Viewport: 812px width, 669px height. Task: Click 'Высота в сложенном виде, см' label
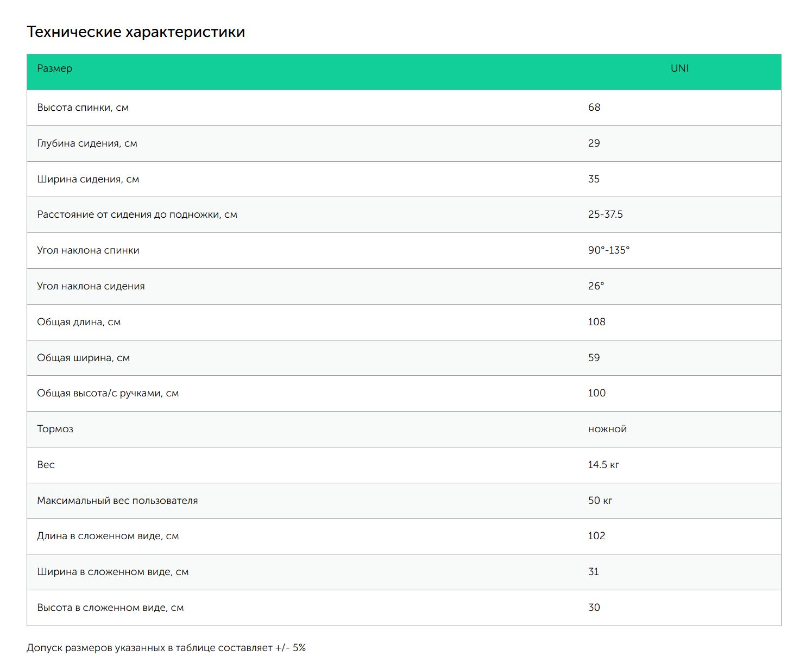[x=110, y=608]
